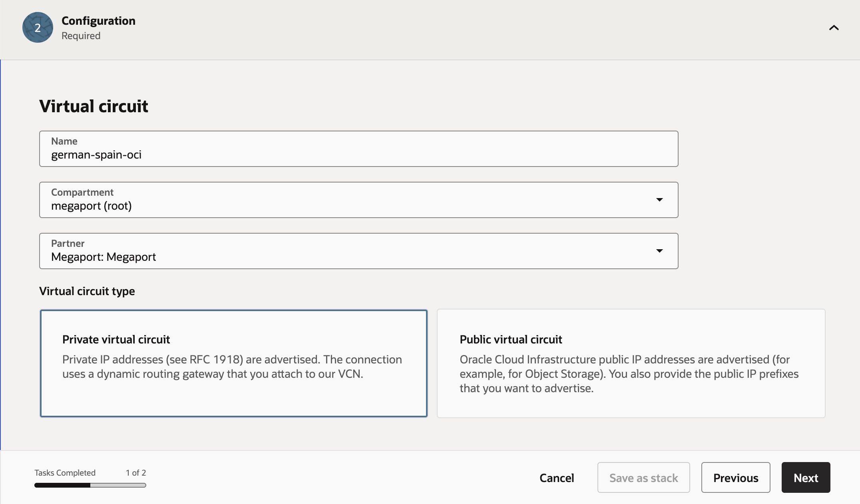Open the Partner selector showing Megaport: Megaport
This screenshot has height=504, width=860.
click(358, 251)
